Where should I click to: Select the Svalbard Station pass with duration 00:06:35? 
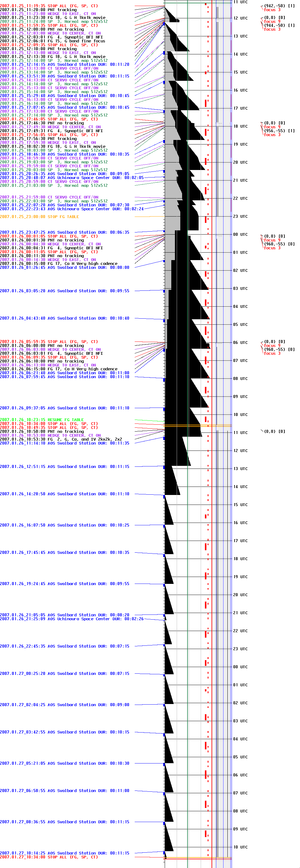(x=64, y=232)
